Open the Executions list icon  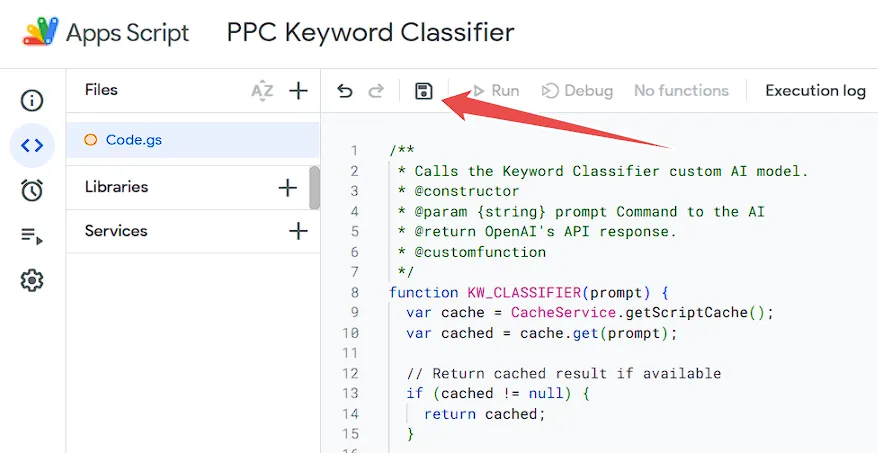coord(32,236)
